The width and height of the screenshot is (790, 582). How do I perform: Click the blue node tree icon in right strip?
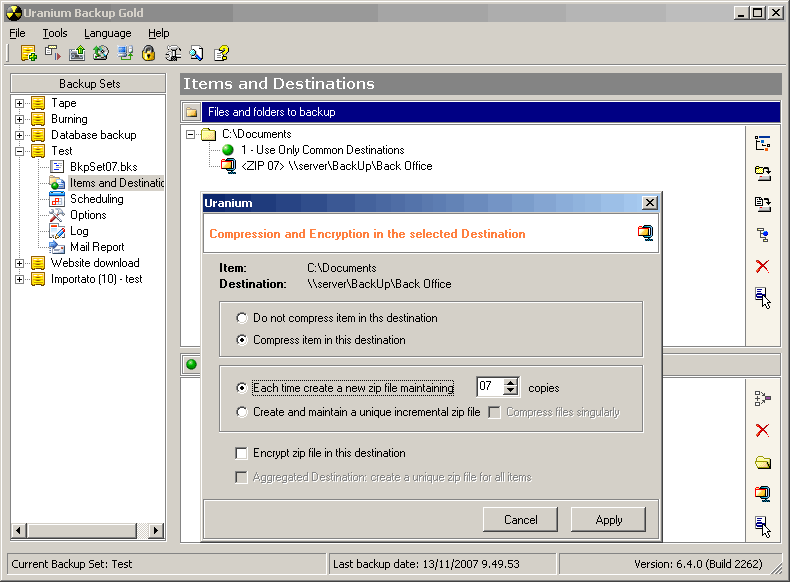point(762,235)
